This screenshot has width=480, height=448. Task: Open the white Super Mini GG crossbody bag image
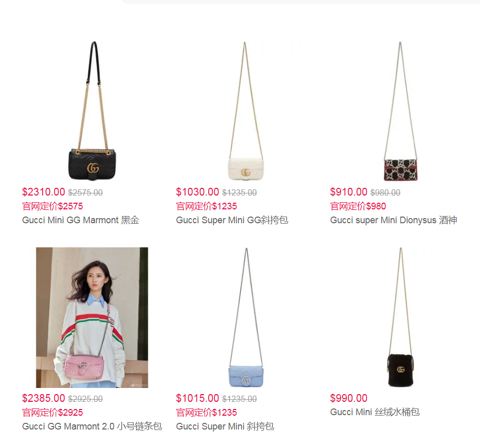pos(246,111)
